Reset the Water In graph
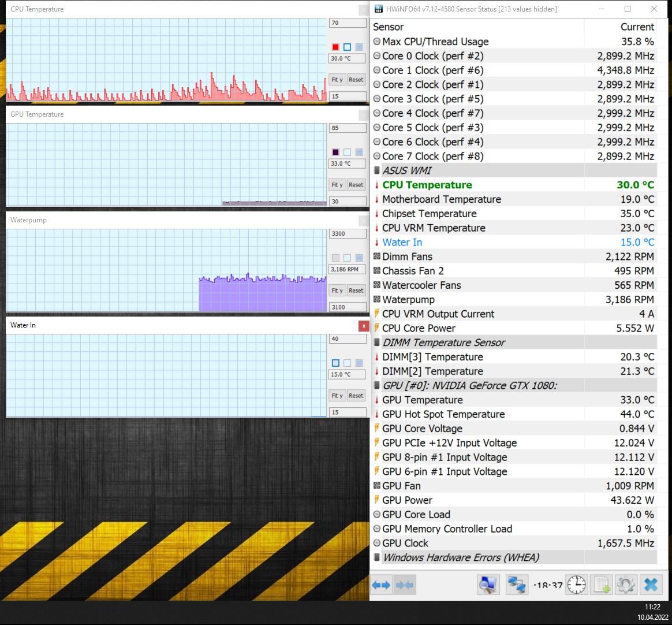 coord(356,396)
